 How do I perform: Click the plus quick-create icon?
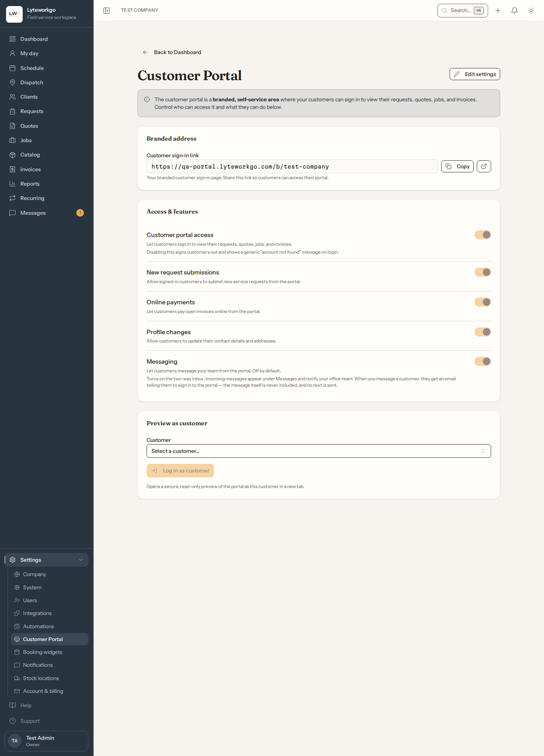click(498, 11)
